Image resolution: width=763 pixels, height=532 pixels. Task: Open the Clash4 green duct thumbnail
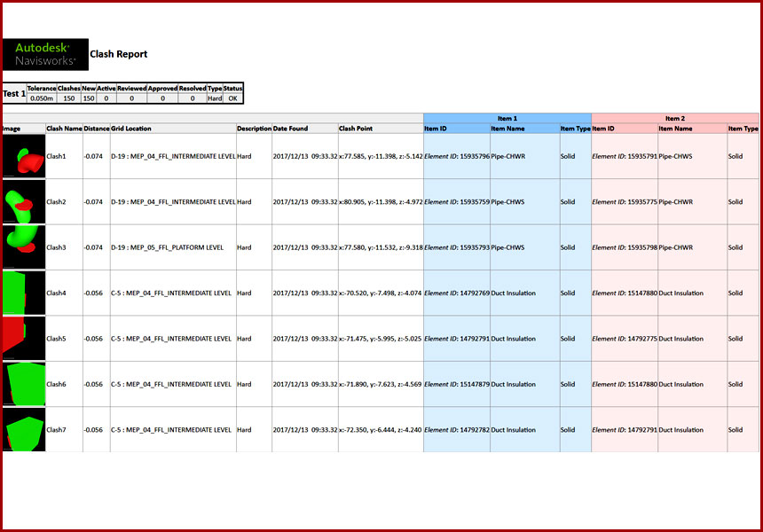[x=24, y=293]
